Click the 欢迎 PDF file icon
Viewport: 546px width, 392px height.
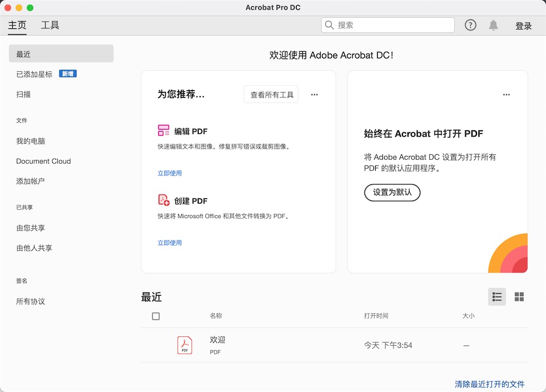tap(185, 345)
